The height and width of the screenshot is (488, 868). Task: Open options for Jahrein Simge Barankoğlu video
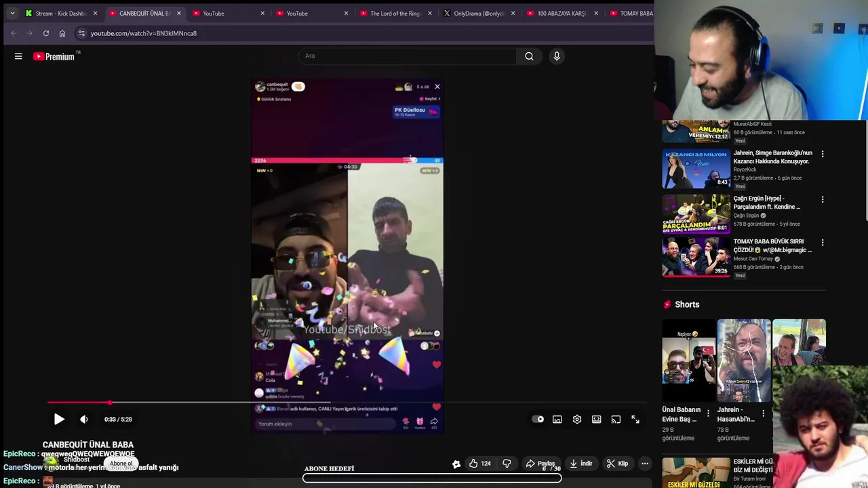coord(823,154)
